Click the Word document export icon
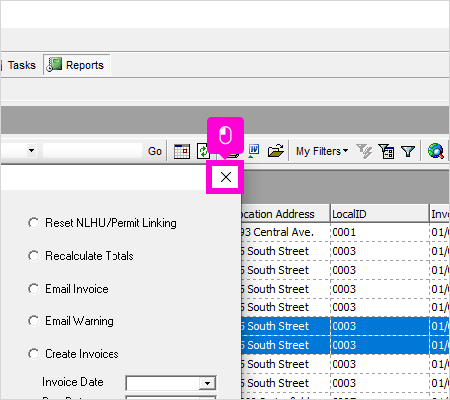Screen dimensions: 450x400 pyautogui.click(x=254, y=151)
